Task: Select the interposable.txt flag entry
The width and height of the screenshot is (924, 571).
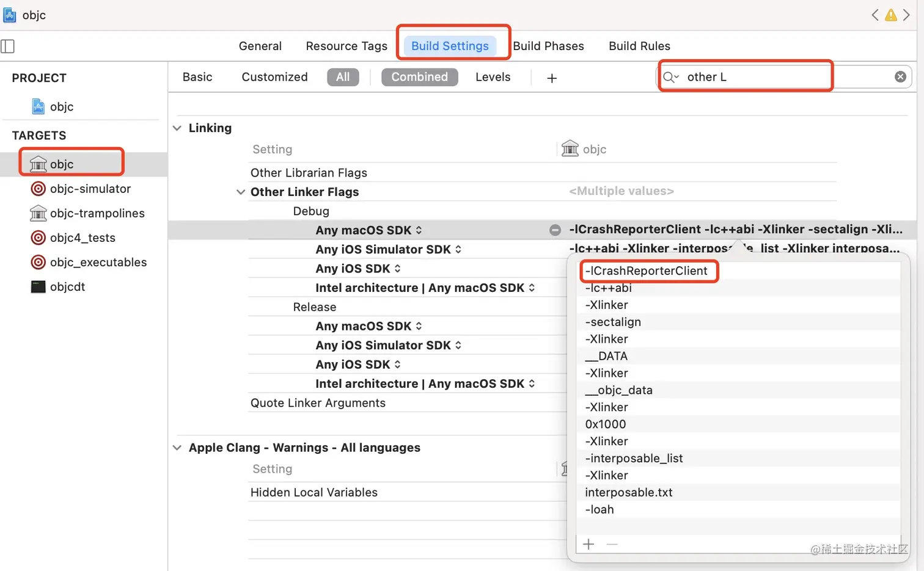Action: pyautogui.click(x=738, y=493)
